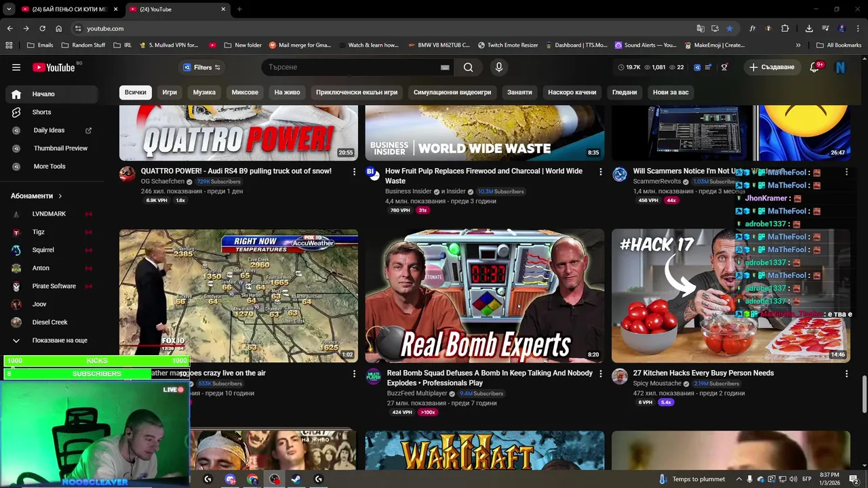Image resolution: width=868 pixels, height=488 pixels.
Task: Open the #HACK 17 tomato thumbnail
Action: point(730,296)
